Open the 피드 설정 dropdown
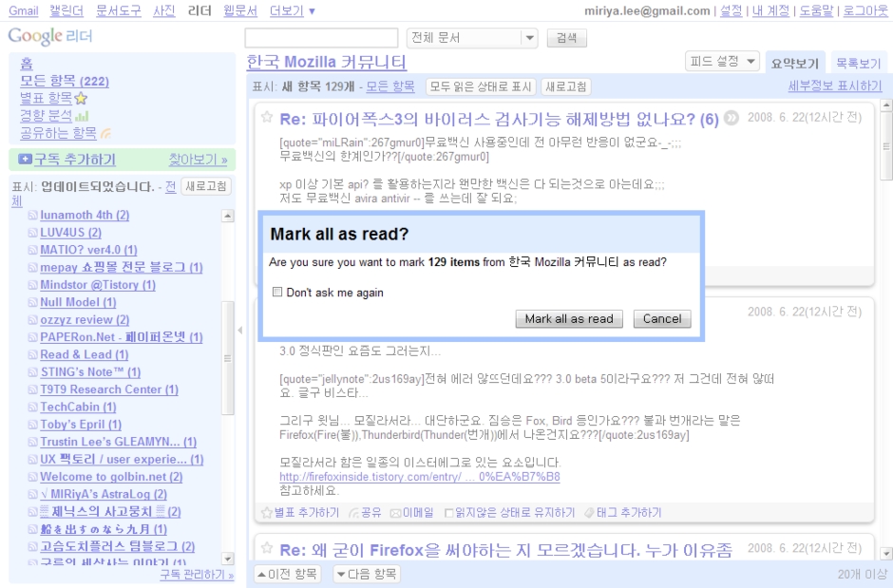 [722, 61]
